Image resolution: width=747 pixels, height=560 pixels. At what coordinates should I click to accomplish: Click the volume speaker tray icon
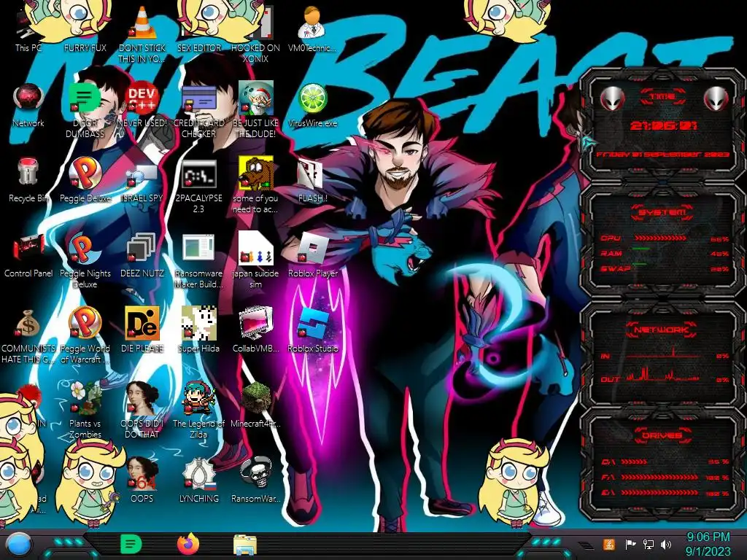coord(666,544)
